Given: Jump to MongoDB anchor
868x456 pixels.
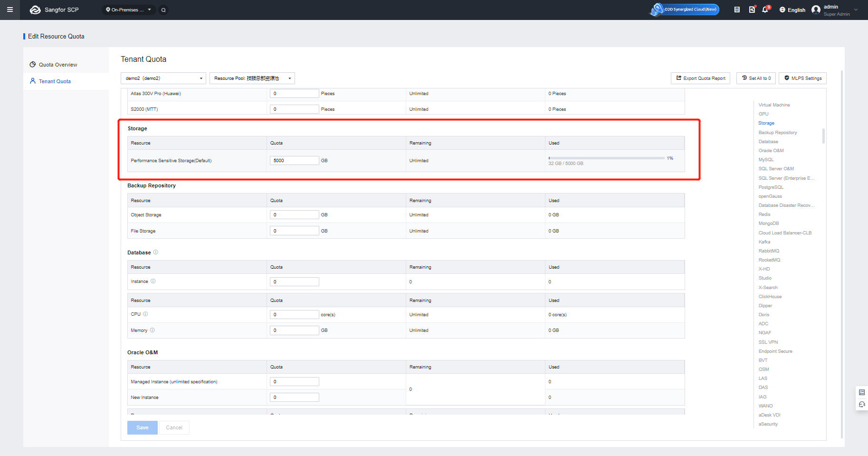Looking at the screenshot, I should (769, 223).
